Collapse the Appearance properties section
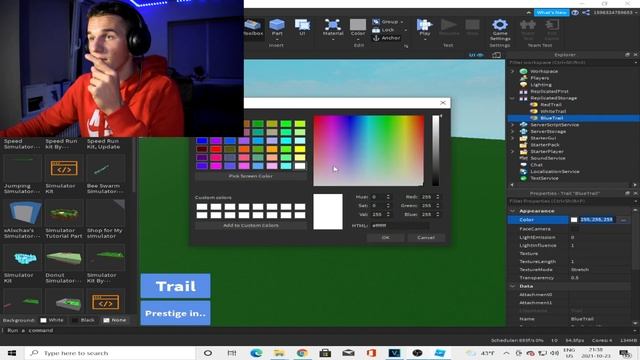 click(513, 211)
